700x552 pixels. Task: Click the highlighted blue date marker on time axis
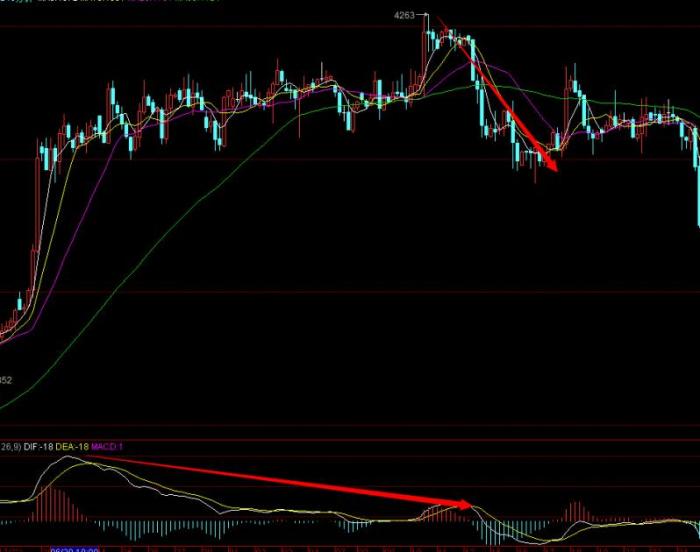[x=75, y=550]
